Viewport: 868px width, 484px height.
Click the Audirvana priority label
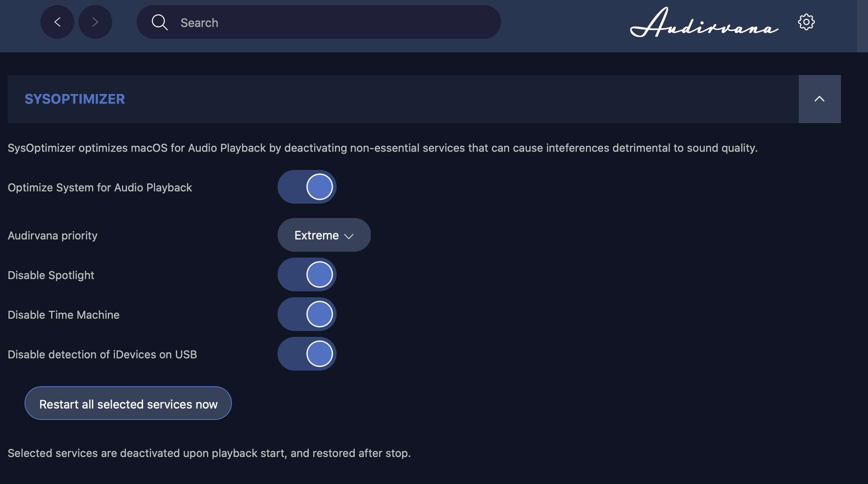pos(53,235)
